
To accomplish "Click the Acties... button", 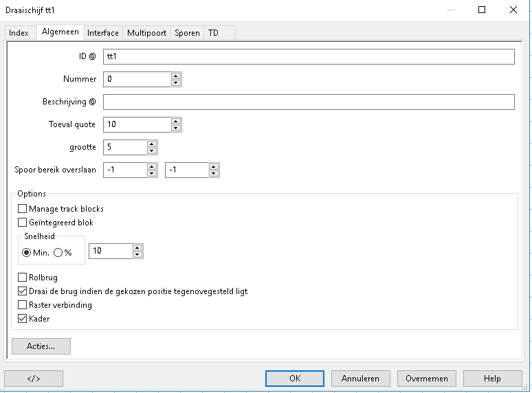I will (41, 346).
